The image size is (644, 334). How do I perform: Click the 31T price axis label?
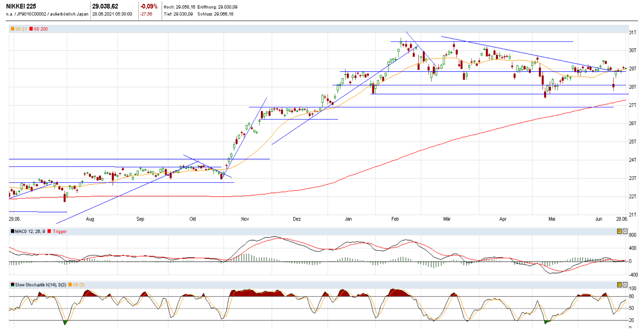(632, 32)
